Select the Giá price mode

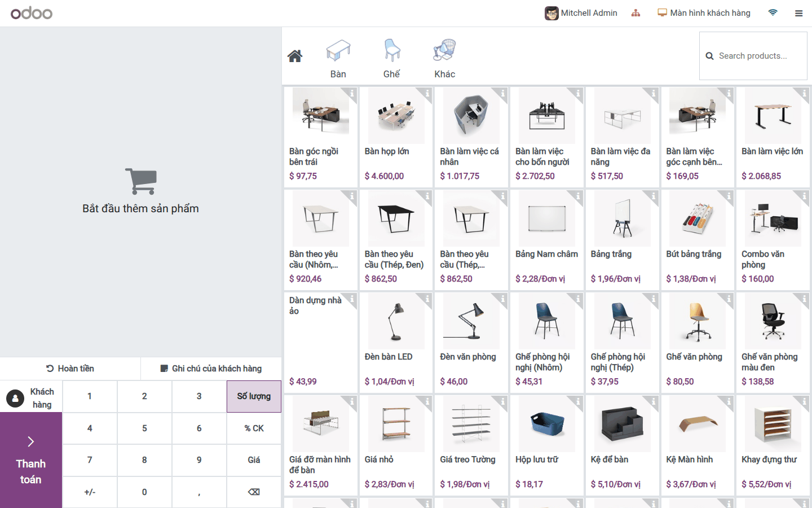[254, 460]
